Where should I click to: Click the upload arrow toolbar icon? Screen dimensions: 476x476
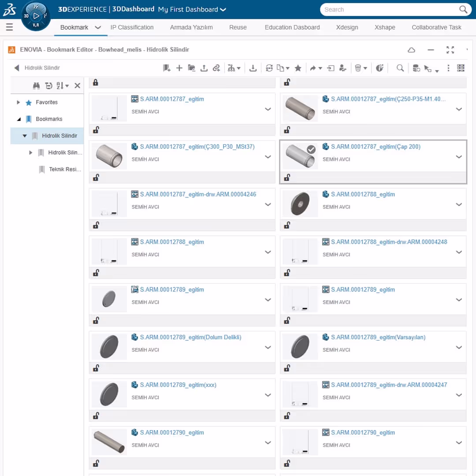(x=204, y=68)
